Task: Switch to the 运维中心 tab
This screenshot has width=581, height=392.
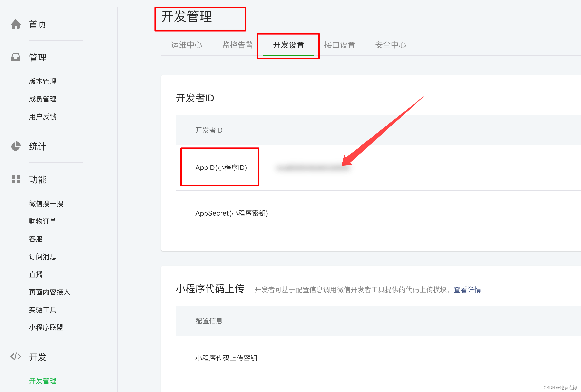Action: [x=186, y=45]
